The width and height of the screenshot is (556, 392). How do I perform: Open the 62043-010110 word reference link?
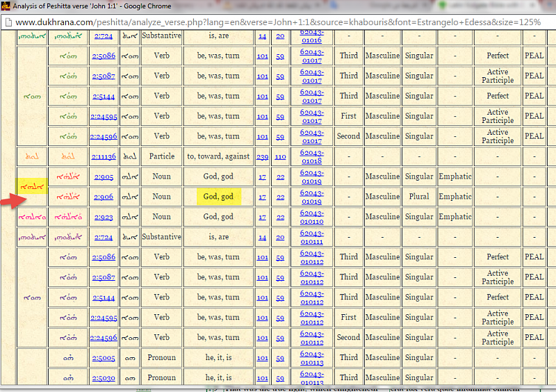click(x=311, y=217)
